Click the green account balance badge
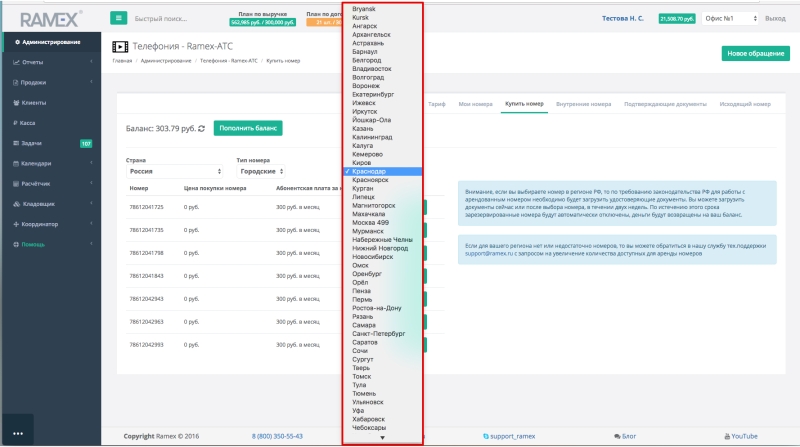Viewport: 800px width, 447px height. point(677,19)
